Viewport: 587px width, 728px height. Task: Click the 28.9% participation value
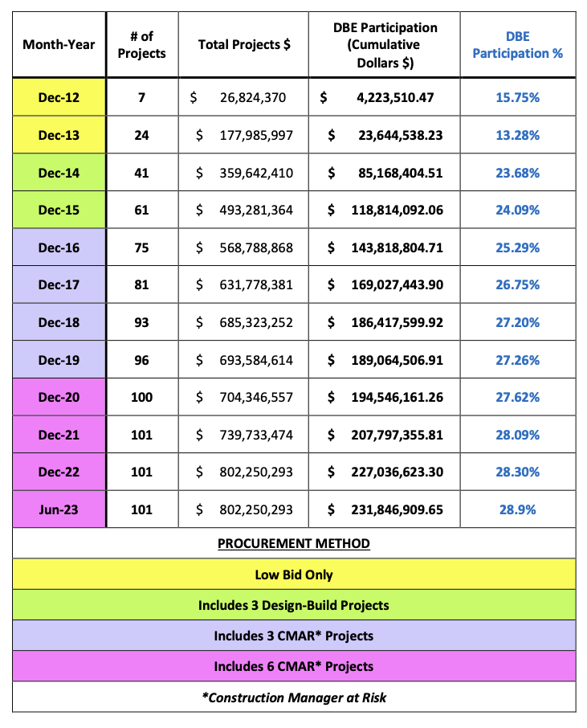(x=517, y=509)
